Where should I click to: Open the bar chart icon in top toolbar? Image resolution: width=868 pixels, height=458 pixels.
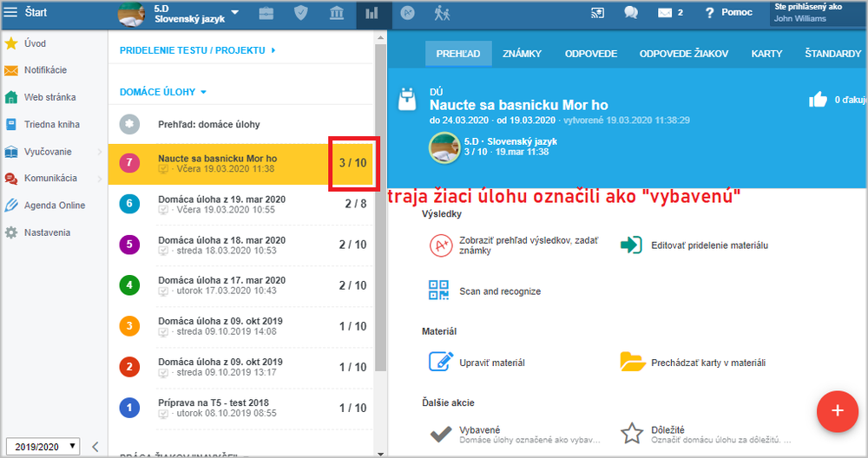[372, 13]
